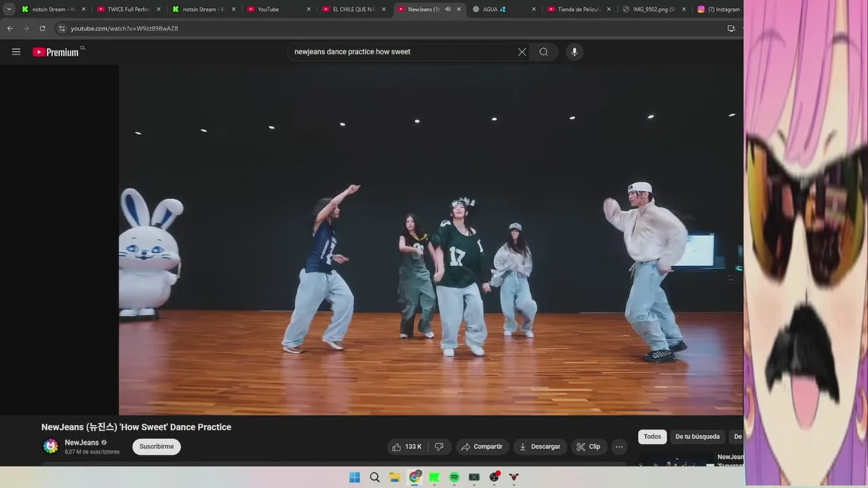Run search with magnifying glass button

coord(544,52)
